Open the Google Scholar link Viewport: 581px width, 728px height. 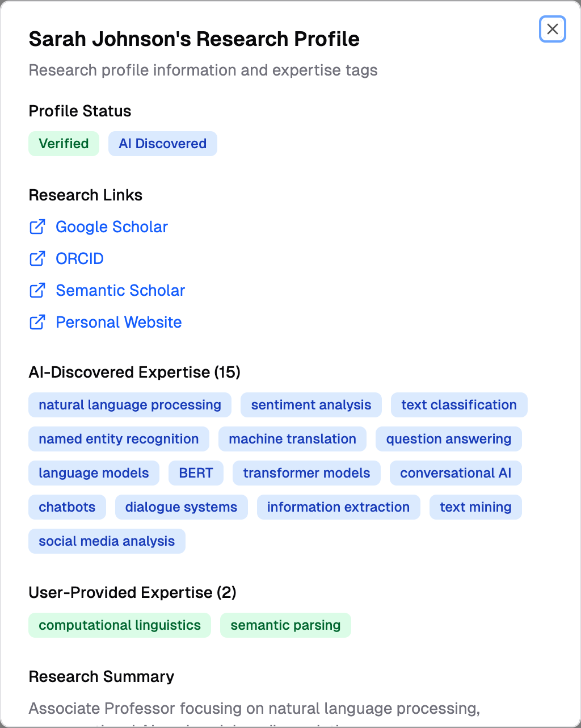[x=112, y=227]
